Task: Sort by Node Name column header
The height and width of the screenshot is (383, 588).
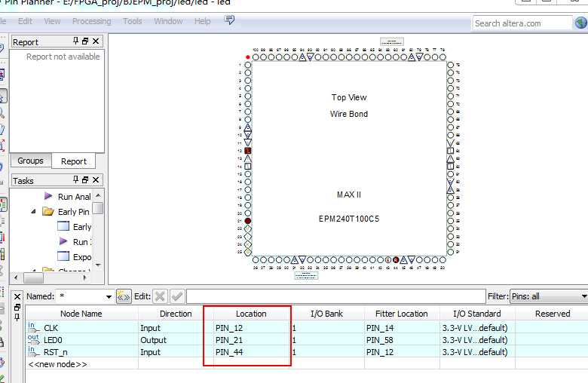Action: [x=81, y=314]
